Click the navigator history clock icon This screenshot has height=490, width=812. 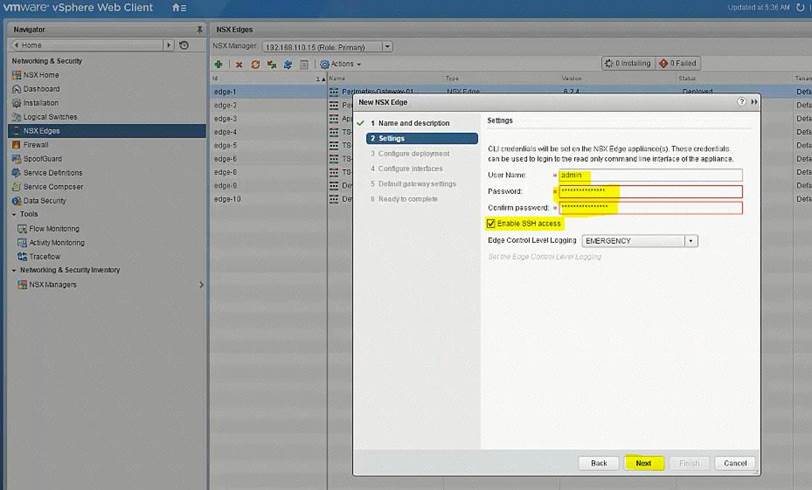[x=184, y=46]
